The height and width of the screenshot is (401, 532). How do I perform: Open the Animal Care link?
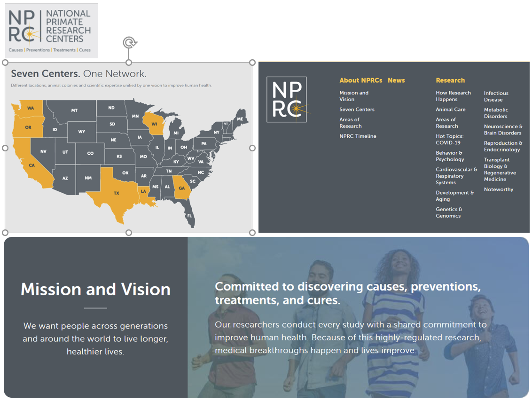tap(451, 109)
